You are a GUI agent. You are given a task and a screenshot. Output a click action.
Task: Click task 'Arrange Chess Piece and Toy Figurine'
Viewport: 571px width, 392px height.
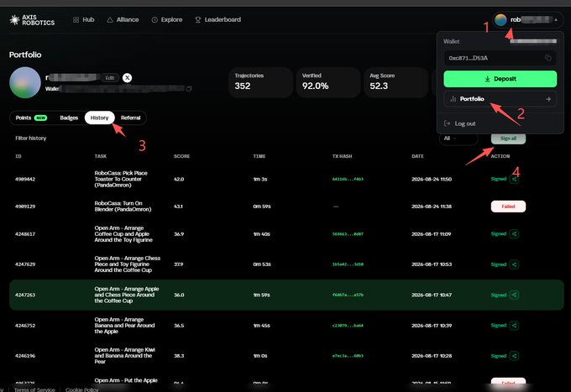tap(127, 264)
